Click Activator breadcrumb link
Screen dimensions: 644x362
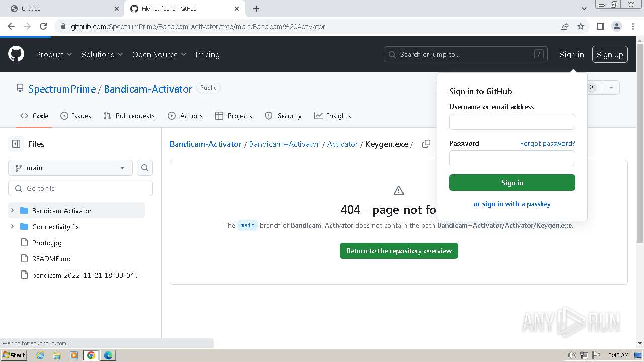(342, 144)
